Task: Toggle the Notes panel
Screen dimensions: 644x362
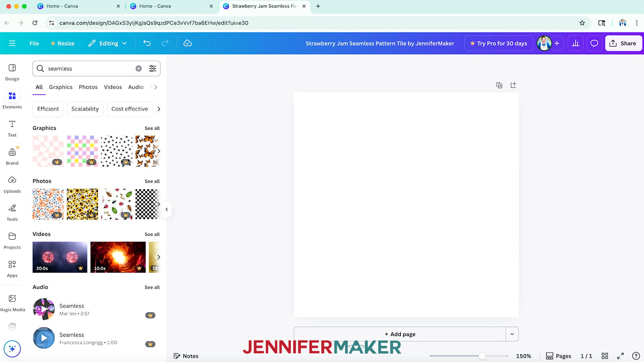Action: 186,356
